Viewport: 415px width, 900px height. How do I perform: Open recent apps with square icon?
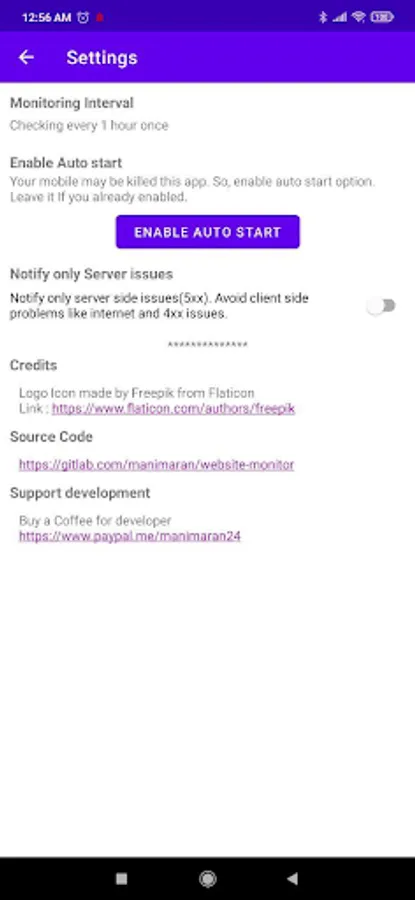(121, 878)
